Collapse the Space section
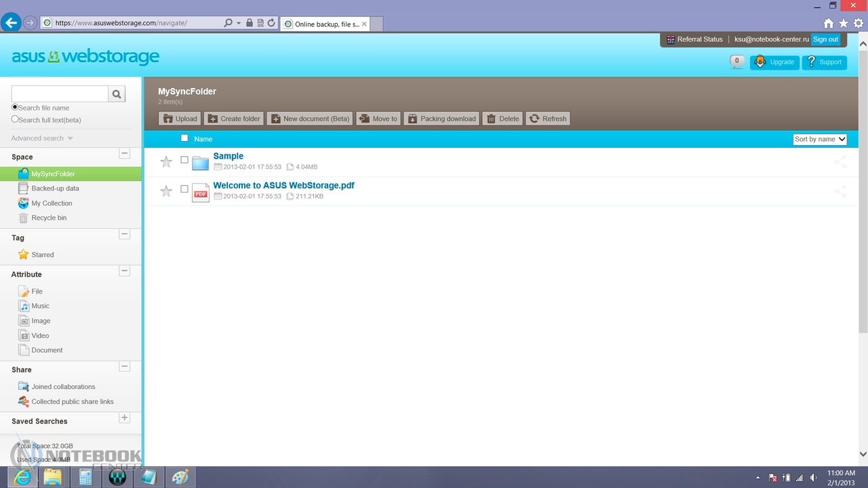The height and width of the screenshot is (488, 868). 124,154
